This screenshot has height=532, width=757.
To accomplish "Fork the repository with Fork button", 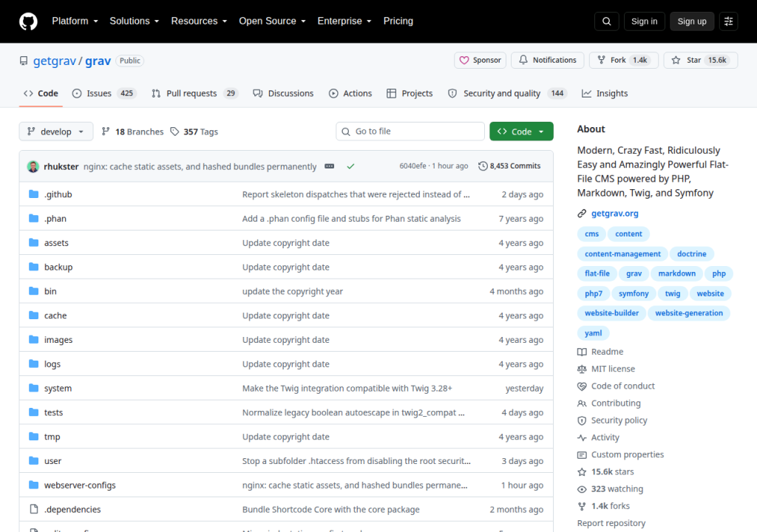I will coord(623,61).
